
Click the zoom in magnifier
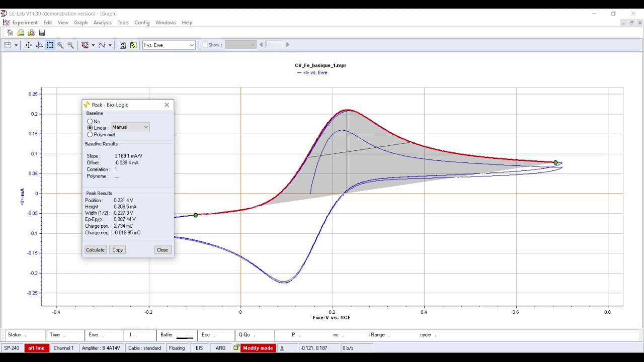pos(60,45)
